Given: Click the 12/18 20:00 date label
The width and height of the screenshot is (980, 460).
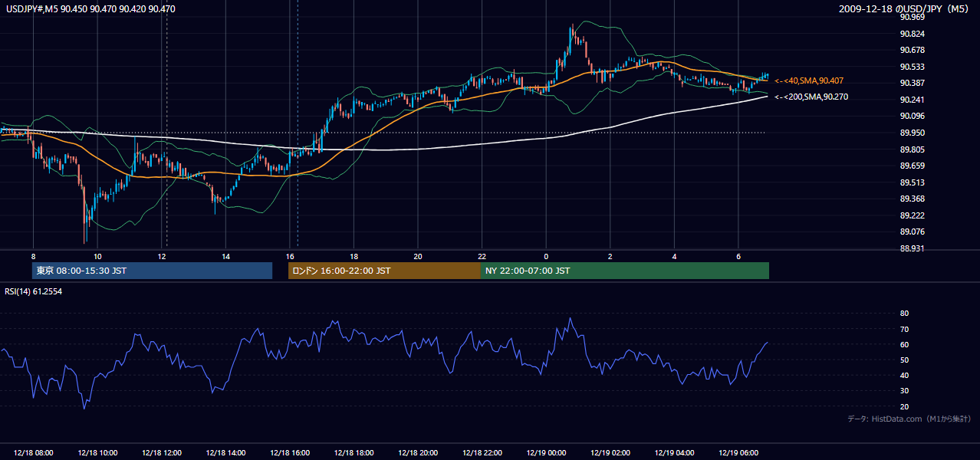Looking at the screenshot, I should (x=418, y=453).
